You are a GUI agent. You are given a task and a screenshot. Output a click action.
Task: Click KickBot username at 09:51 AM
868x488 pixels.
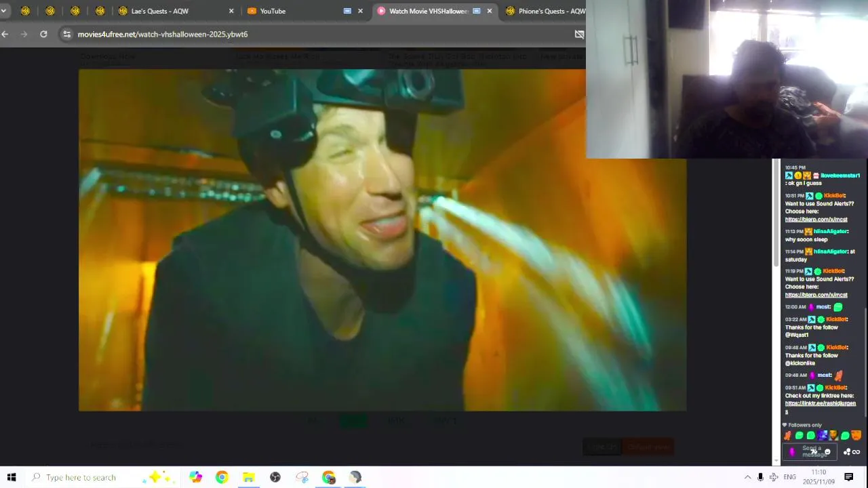[x=835, y=388]
